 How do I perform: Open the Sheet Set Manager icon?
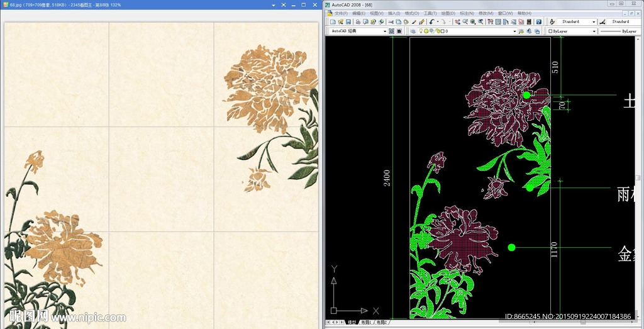point(513,22)
